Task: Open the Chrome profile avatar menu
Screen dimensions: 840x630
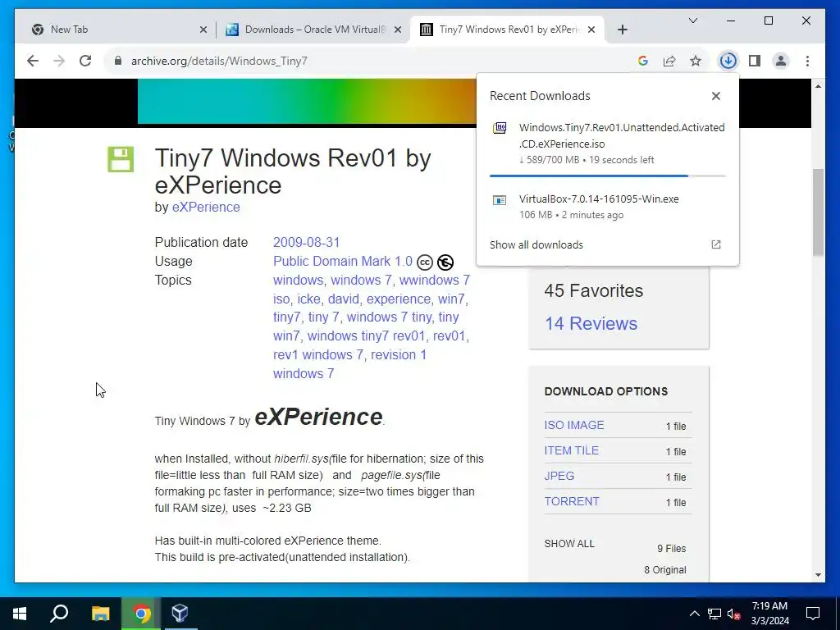Action: (781, 61)
